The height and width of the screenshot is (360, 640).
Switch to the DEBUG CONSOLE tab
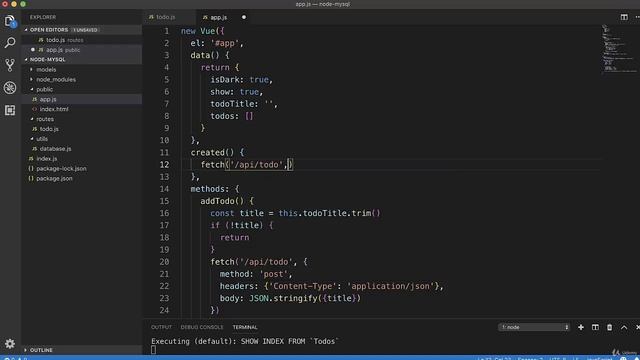202,327
